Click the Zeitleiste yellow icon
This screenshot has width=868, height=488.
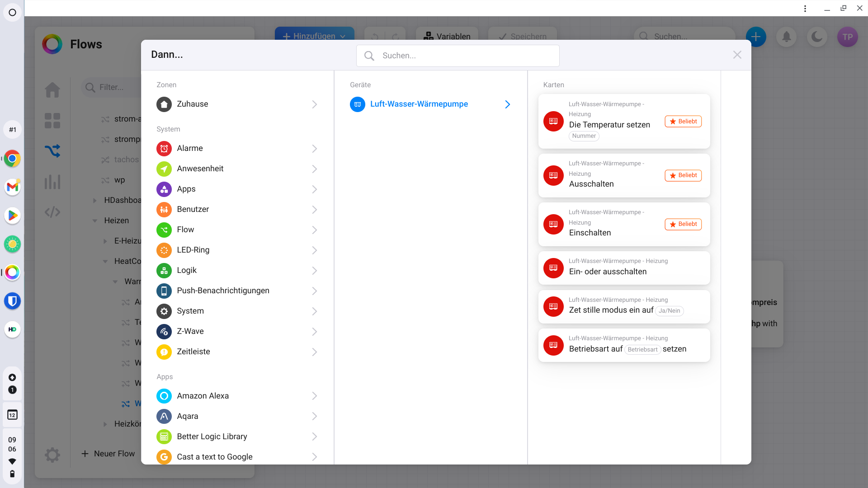(x=164, y=352)
